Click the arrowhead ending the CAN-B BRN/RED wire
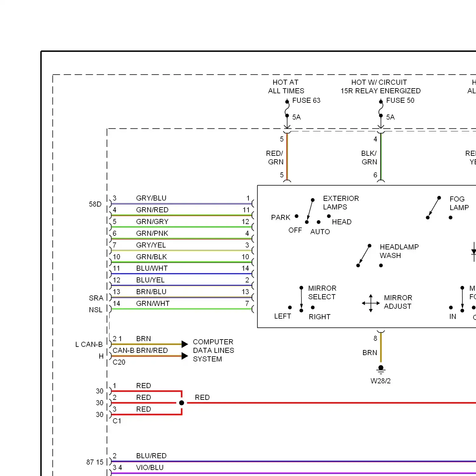Screen dimensions: 476x476 pyautogui.click(x=185, y=356)
